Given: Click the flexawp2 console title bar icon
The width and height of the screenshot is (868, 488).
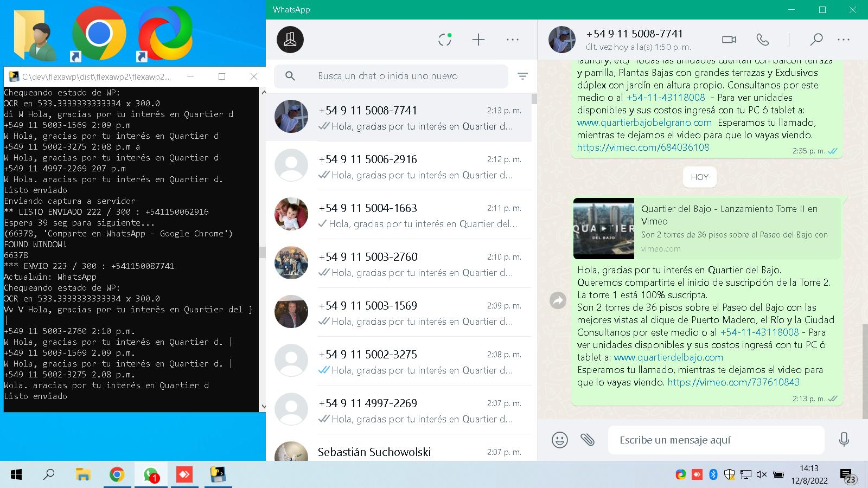Looking at the screenshot, I should pos(14,76).
